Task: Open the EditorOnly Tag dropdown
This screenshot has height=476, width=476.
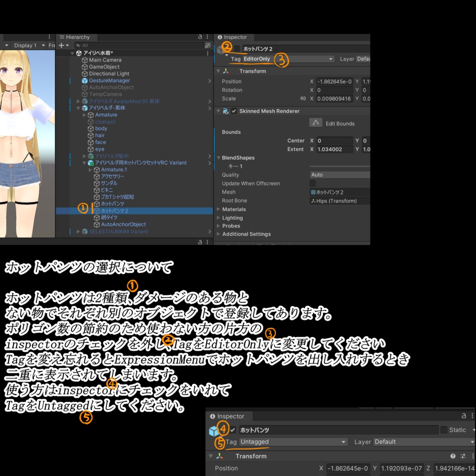Action: click(x=288, y=59)
